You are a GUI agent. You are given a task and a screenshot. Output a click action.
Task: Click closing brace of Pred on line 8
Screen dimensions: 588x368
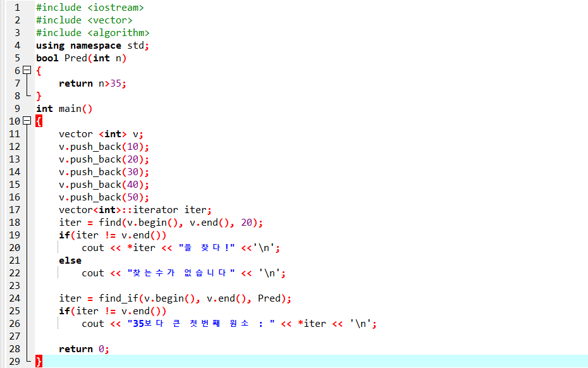pyautogui.click(x=39, y=96)
